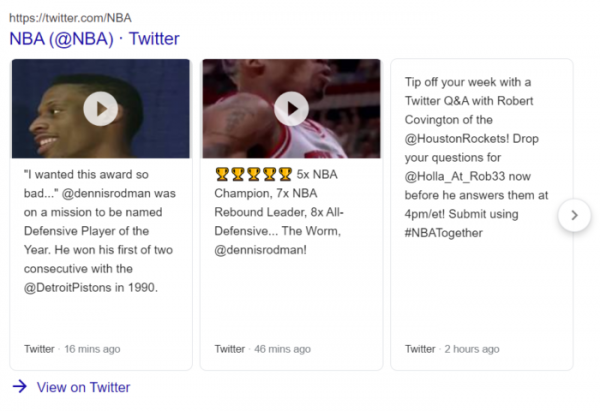Image resolution: width=600 pixels, height=411 pixels.
Task: Click the carousel next arrow
Action: (x=574, y=214)
